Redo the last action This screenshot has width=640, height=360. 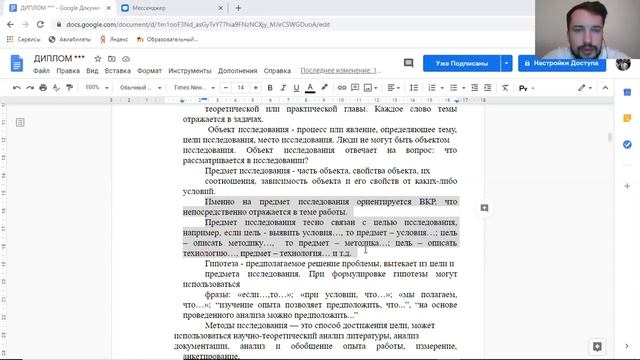click(x=30, y=88)
